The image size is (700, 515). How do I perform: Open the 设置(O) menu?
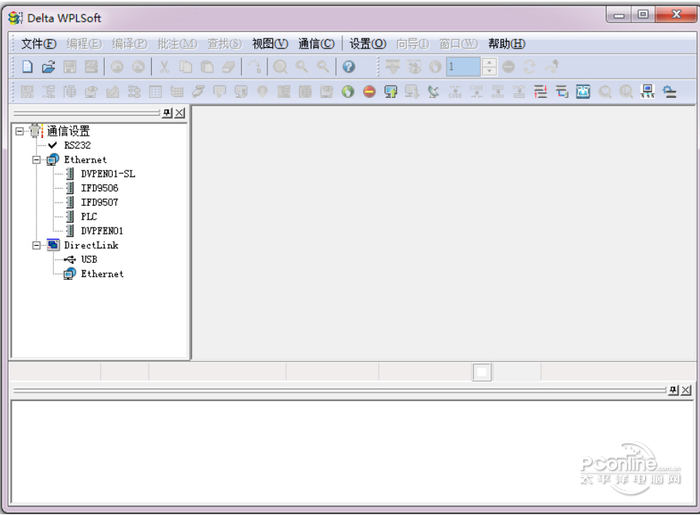(x=367, y=44)
